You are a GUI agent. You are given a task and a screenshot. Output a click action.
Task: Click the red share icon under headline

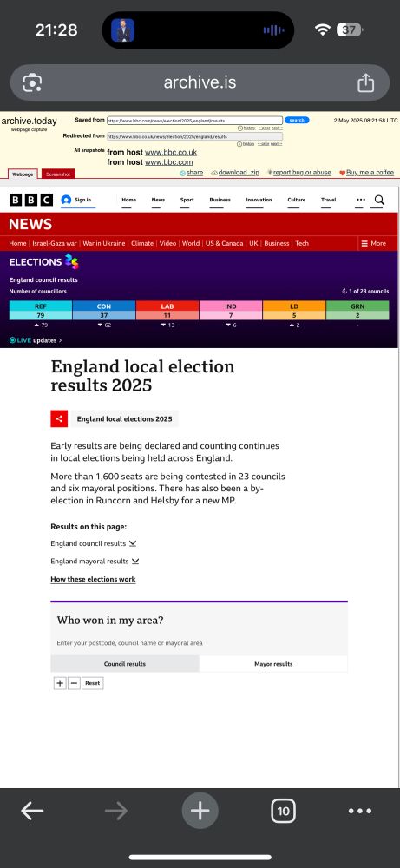[59, 419]
